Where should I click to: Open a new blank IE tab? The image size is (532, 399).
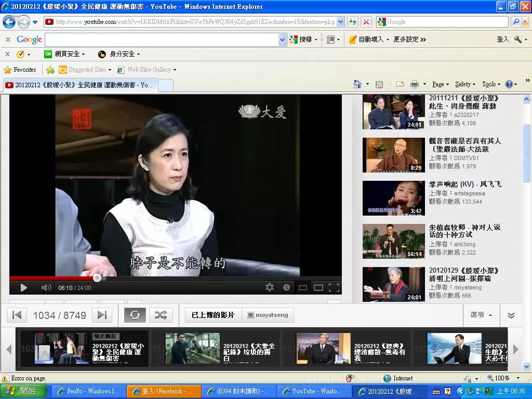pos(166,85)
